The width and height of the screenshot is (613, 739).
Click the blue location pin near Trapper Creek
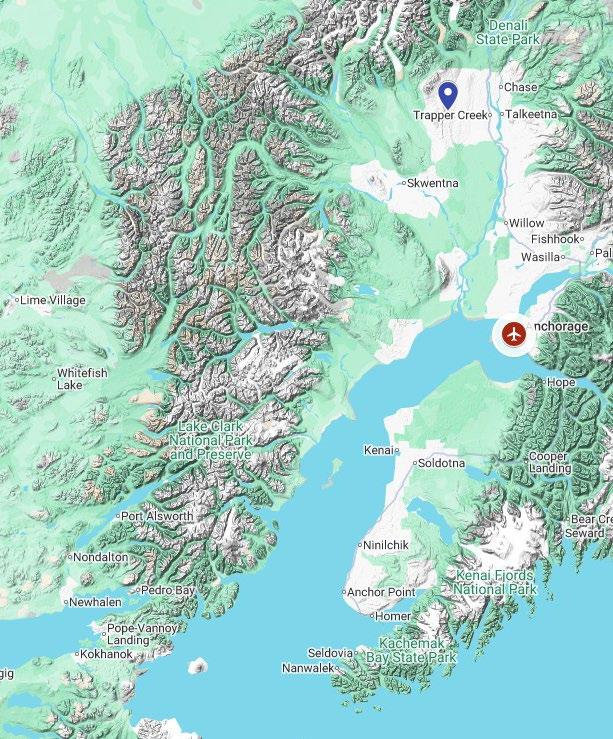448,94
